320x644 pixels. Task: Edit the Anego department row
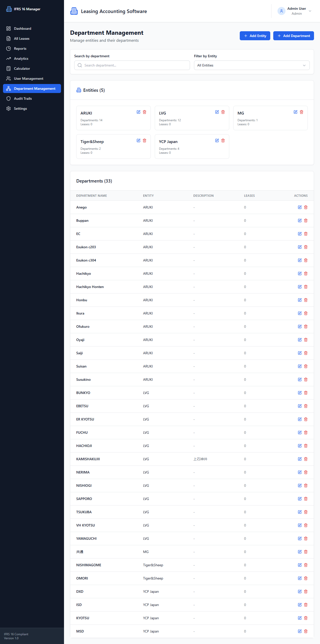[300, 207]
